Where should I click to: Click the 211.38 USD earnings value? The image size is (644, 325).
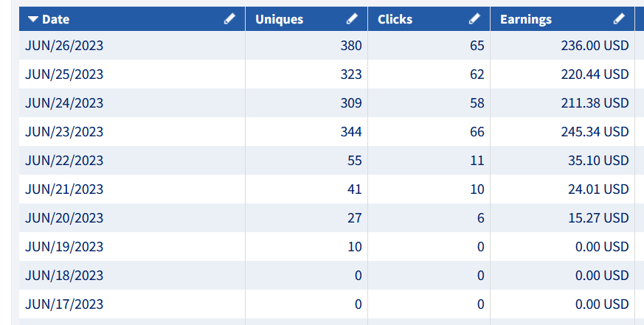595,103
